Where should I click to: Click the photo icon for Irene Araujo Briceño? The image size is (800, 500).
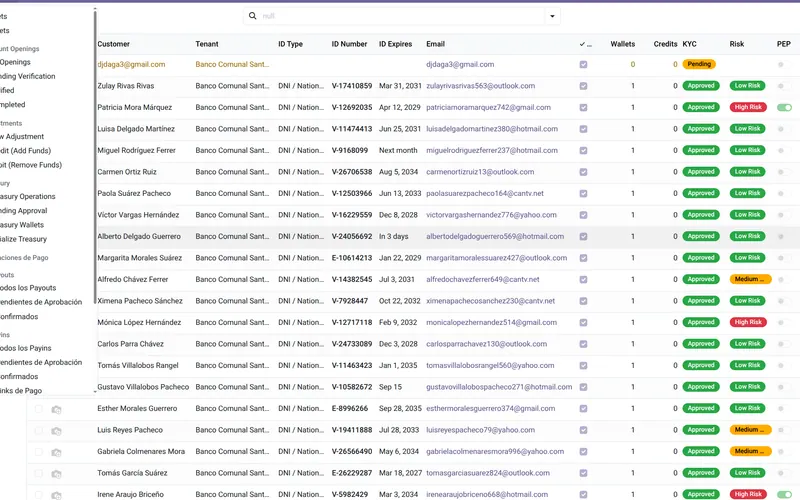56,495
